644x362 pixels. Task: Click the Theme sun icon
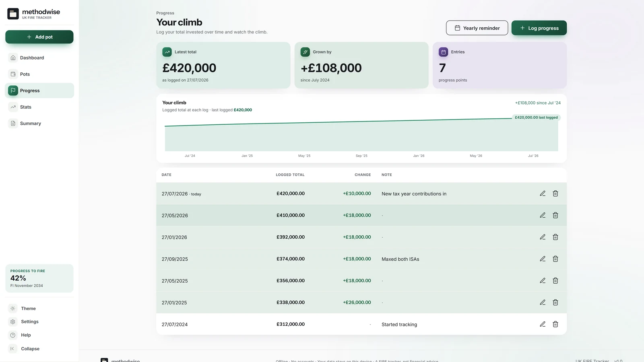coord(13,309)
